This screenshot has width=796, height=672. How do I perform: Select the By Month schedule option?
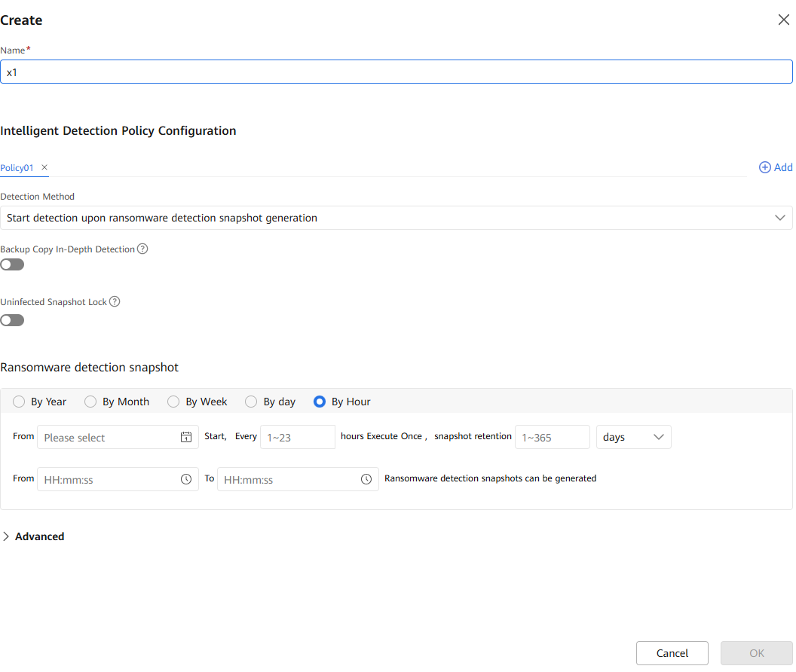90,402
